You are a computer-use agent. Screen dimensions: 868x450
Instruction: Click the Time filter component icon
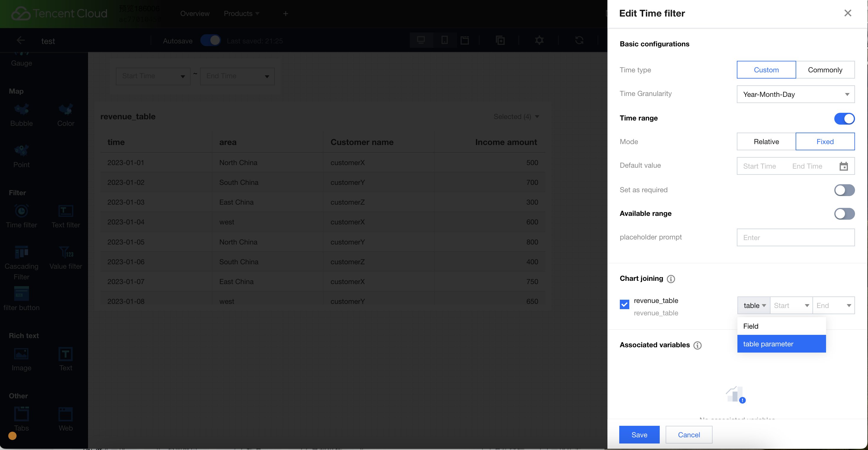pyautogui.click(x=22, y=211)
